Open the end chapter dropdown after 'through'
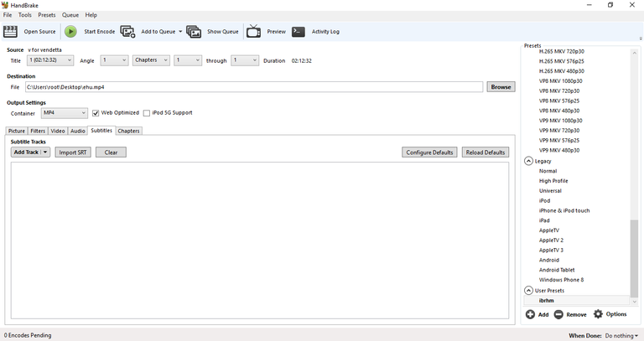The width and height of the screenshot is (644, 341). click(x=245, y=60)
